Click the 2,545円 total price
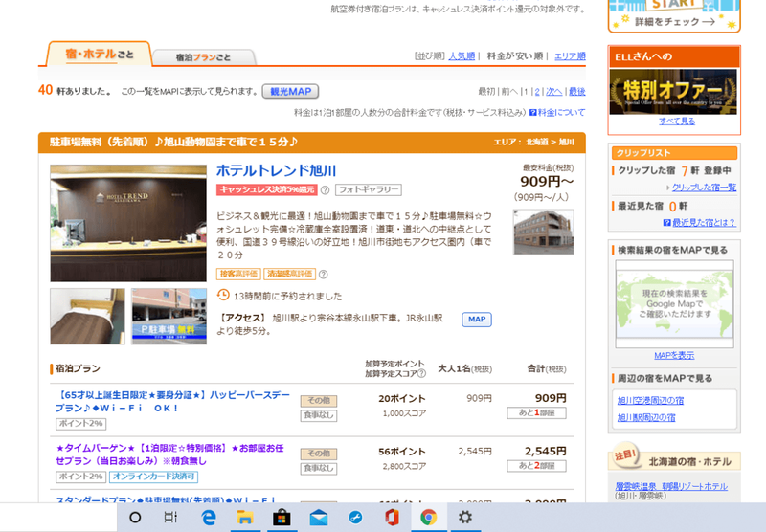The height and width of the screenshot is (532, 766). coord(545,451)
